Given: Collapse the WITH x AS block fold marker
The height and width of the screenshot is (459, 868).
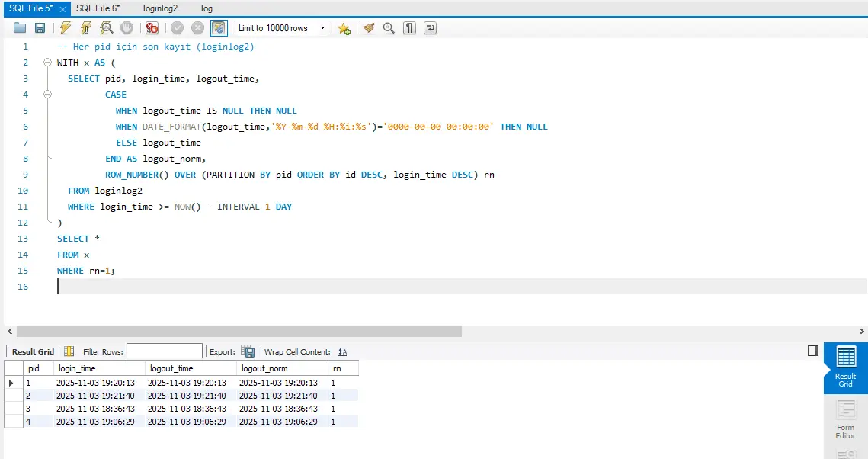Looking at the screenshot, I should 47,63.
